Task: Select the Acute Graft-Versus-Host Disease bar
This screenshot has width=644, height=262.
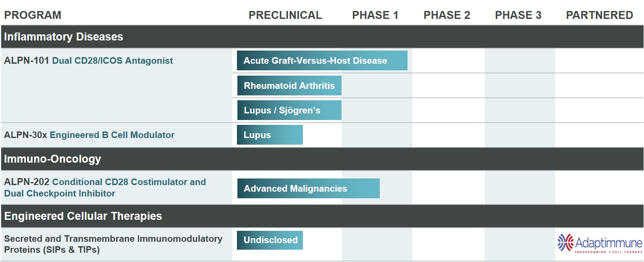Action: pyautogui.click(x=322, y=61)
